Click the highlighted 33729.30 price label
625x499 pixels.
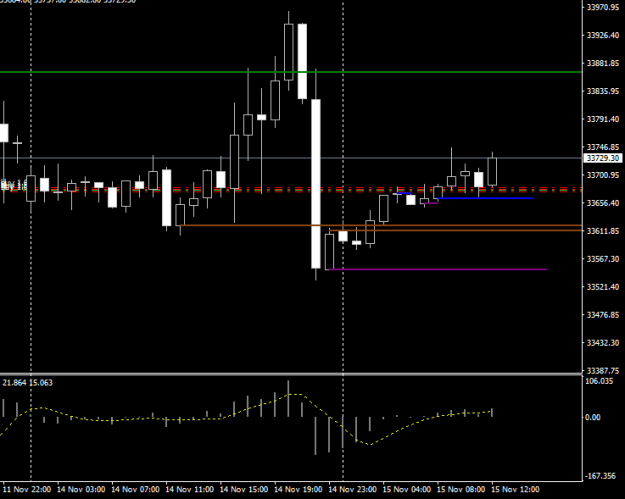(603, 158)
